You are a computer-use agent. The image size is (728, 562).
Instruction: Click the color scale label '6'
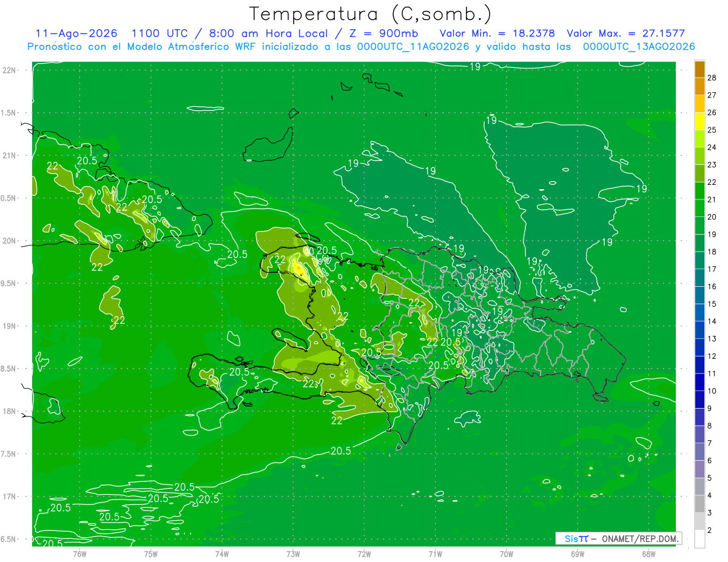point(710,461)
